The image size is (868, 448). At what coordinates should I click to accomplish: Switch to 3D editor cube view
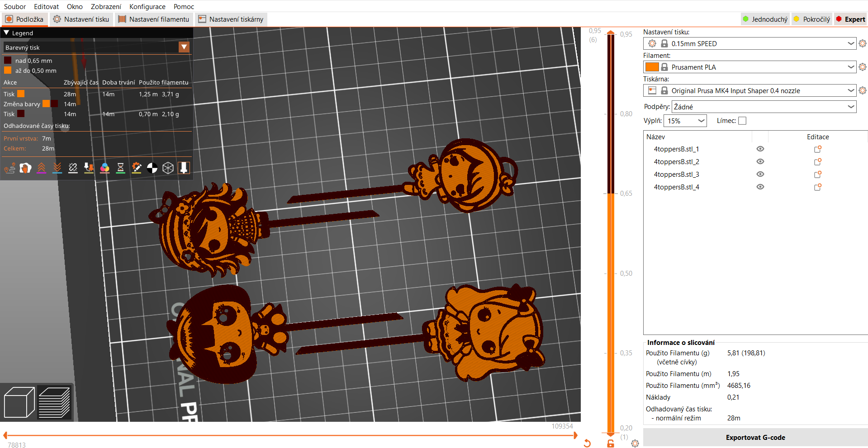coord(19,402)
